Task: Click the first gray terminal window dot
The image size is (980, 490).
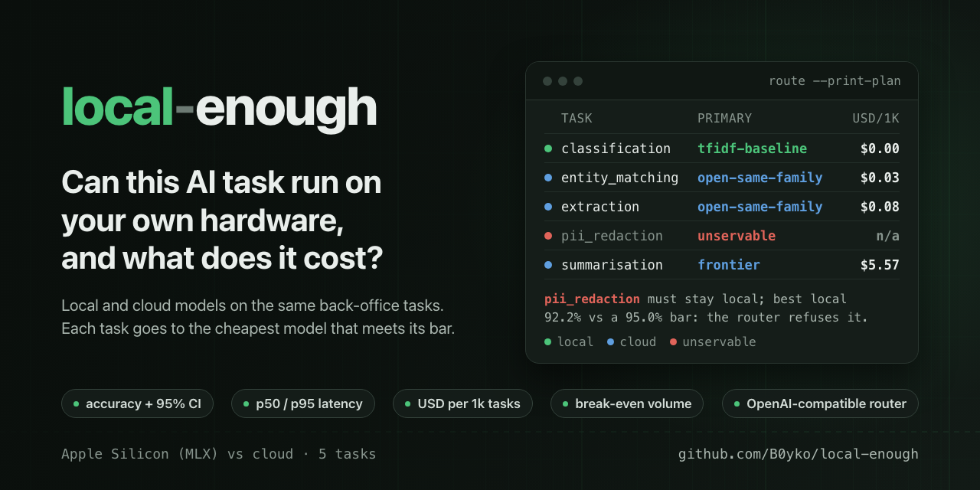Action: [x=547, y=81]
